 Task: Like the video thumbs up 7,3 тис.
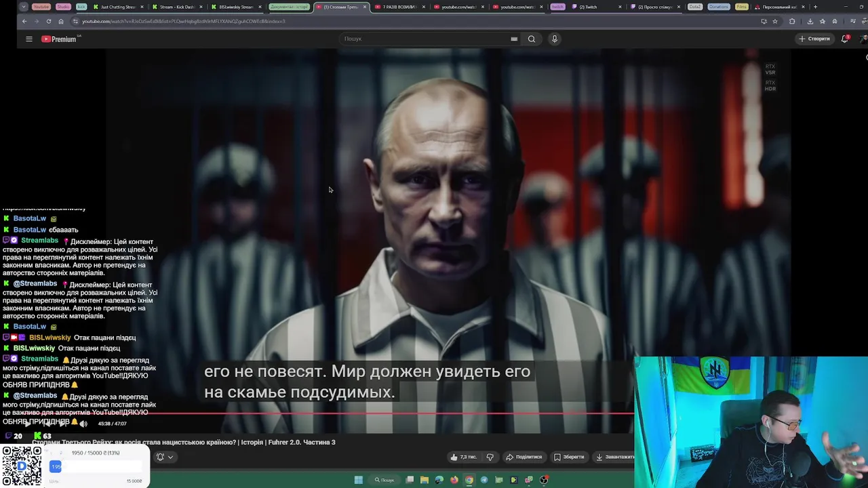click(x=464, y=457)
